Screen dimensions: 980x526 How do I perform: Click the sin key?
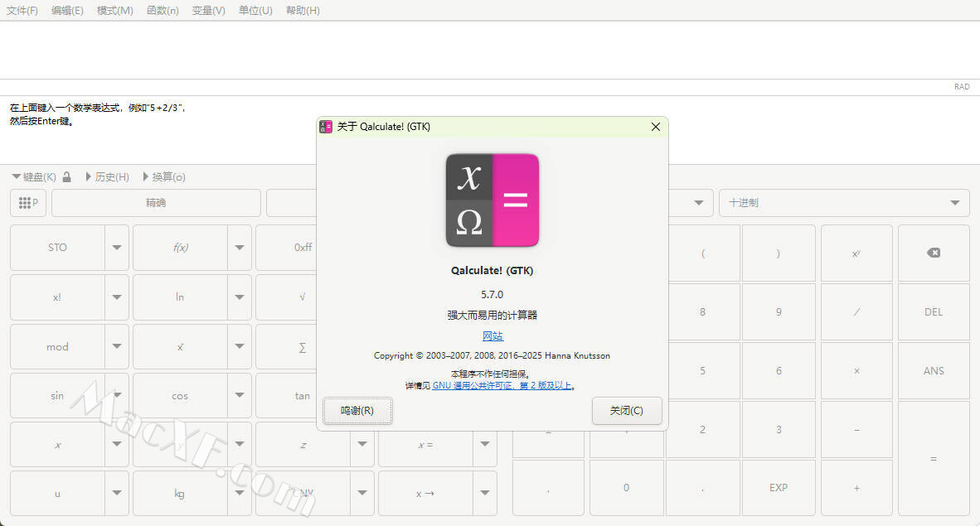[x=57, y=395]
